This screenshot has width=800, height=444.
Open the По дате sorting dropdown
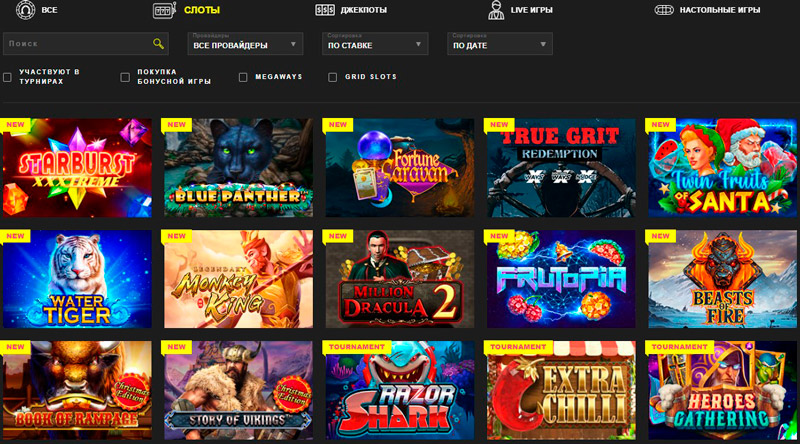[500, 45]
